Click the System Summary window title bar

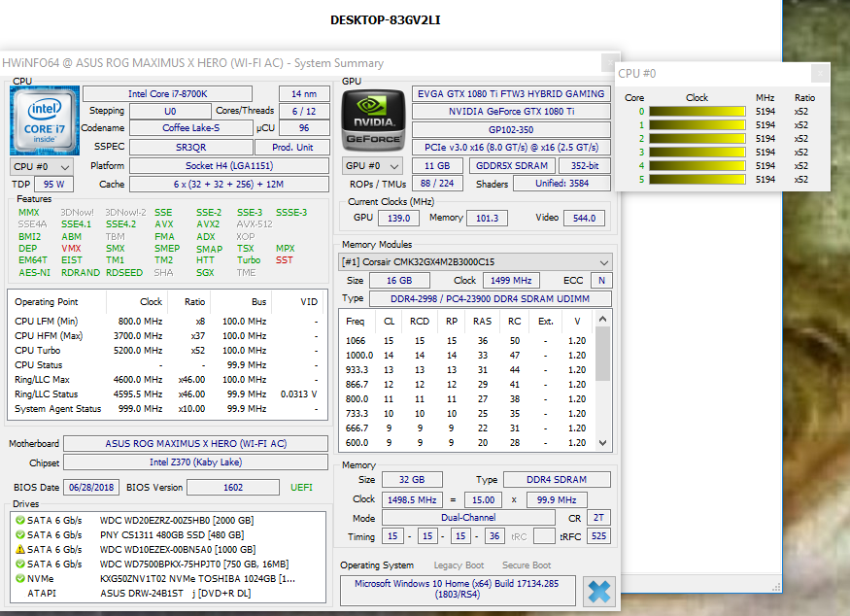coord(301,63)
